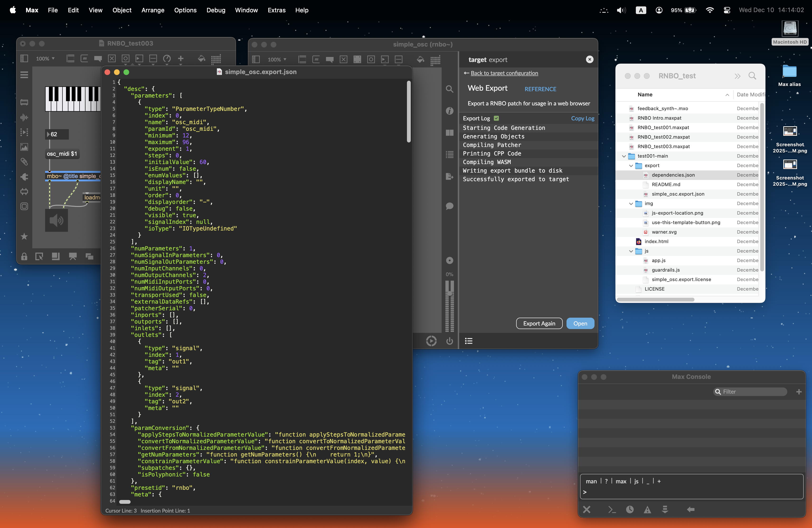Click the clock icon in Max Console
812x528 pixels.
click(x=629, y=509)
